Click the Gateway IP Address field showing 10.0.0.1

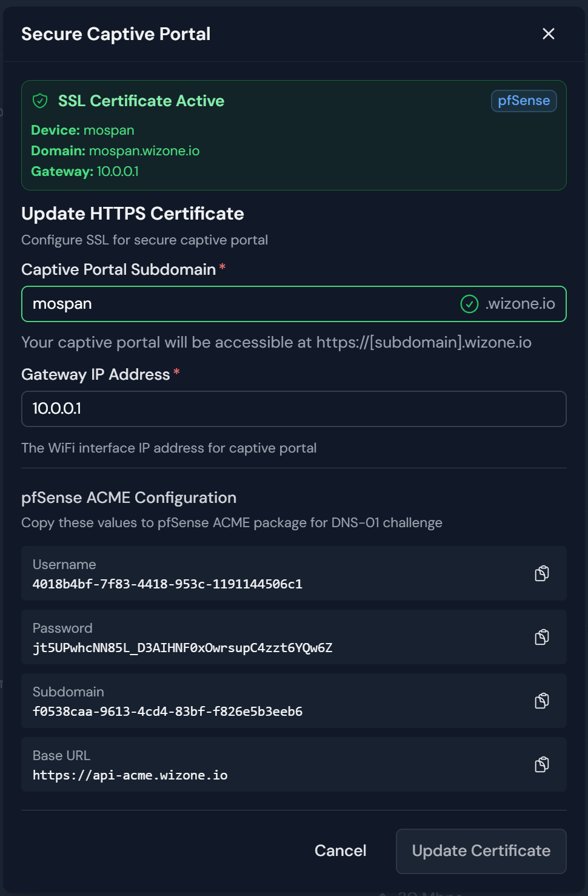click(x=182, y=409)
